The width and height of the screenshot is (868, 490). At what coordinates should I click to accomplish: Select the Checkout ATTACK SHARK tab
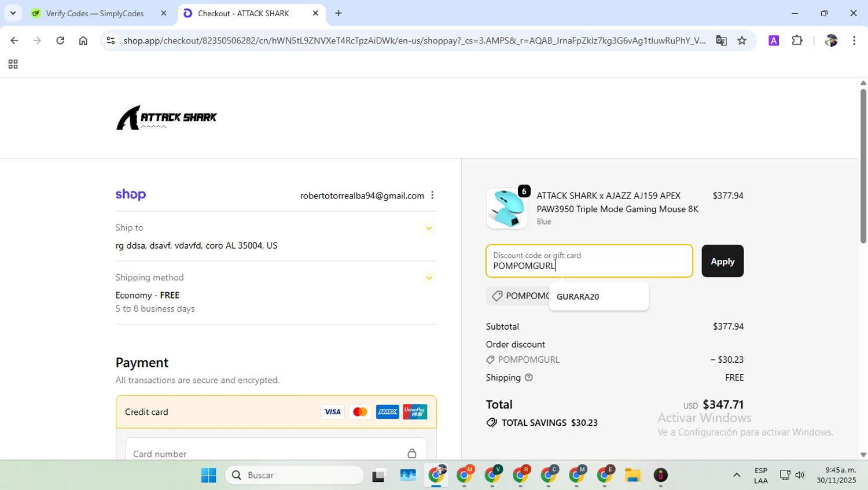(x=244, y=13)
